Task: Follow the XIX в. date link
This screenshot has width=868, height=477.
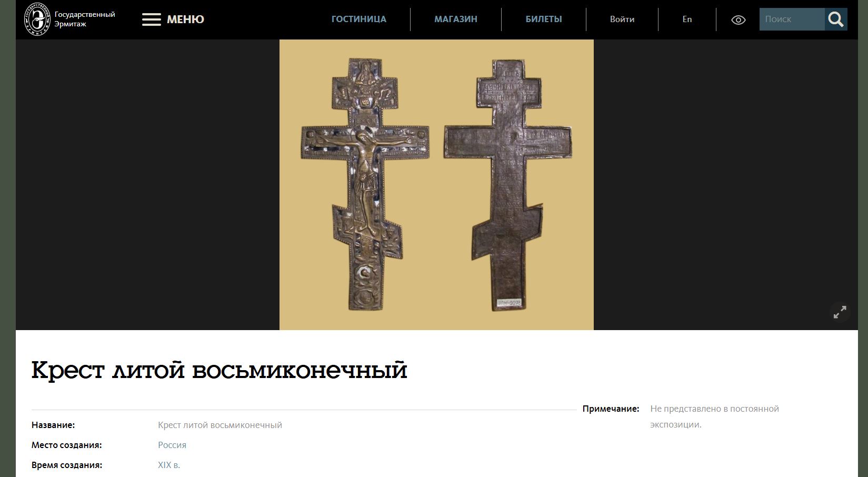Action: click(169, 465)
